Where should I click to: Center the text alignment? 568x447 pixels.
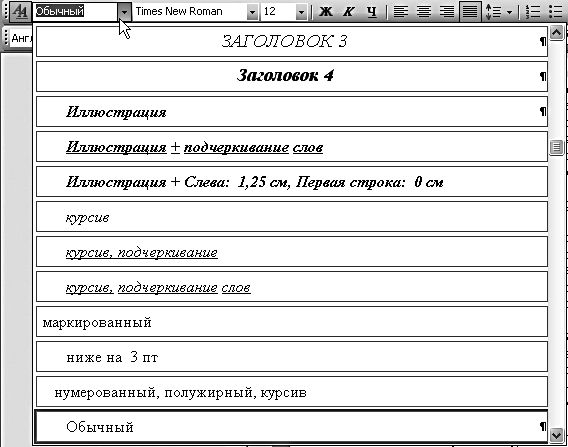pyautogui.click(x=423, y=12)
